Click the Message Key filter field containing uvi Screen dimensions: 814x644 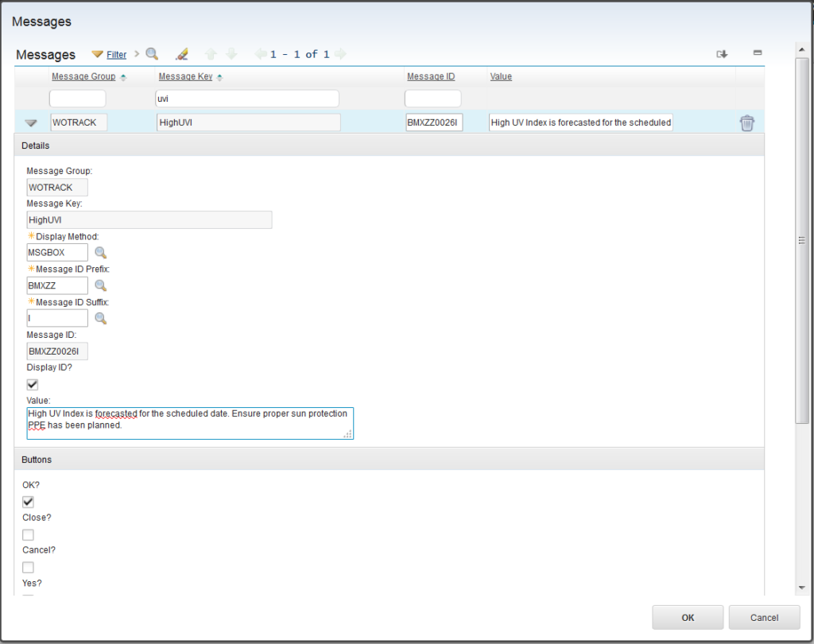pyautogui.click(x=247, y=98)
